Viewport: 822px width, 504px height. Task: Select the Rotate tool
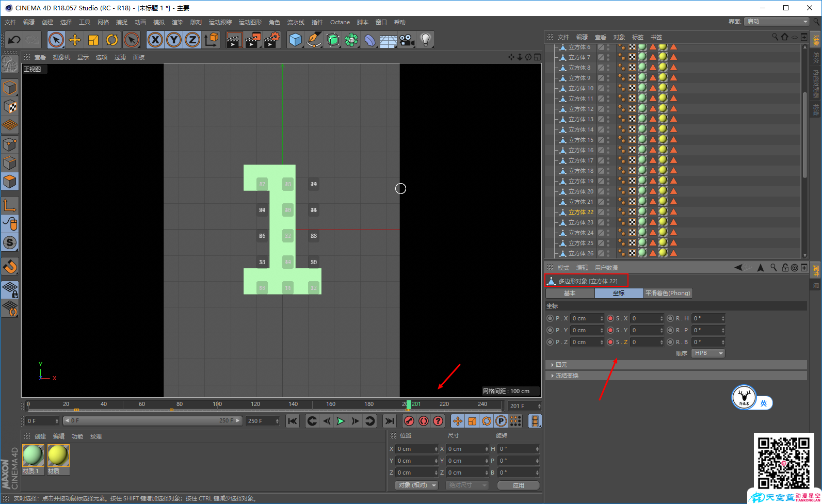[112, 40]
